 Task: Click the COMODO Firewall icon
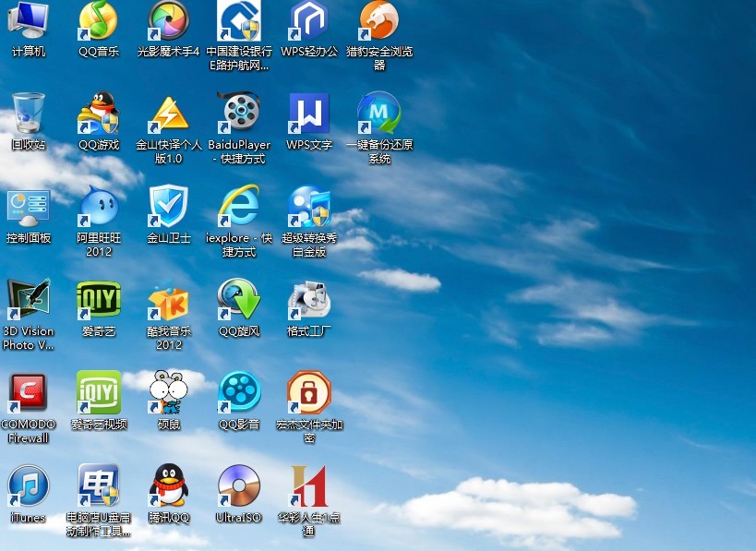(x=29, y=393)
